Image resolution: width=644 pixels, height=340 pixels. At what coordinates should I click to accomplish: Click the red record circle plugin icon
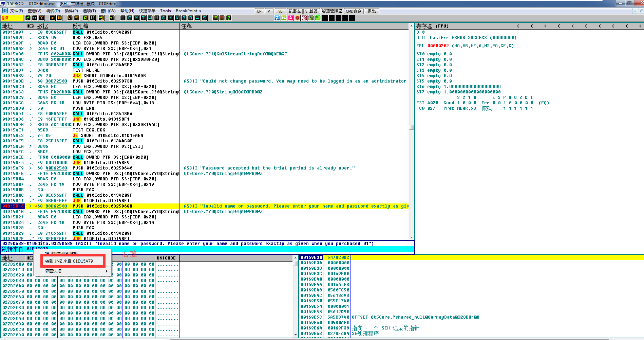[x=298, y=18]
